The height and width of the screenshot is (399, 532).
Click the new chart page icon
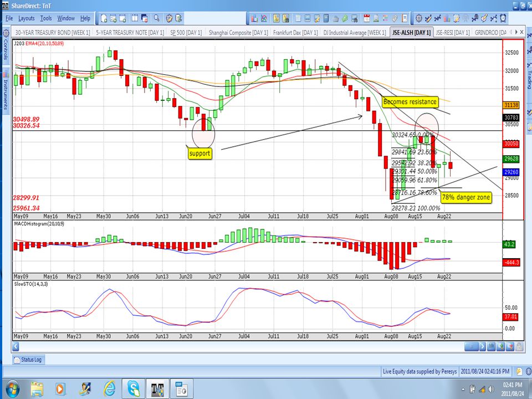point(104,18)
